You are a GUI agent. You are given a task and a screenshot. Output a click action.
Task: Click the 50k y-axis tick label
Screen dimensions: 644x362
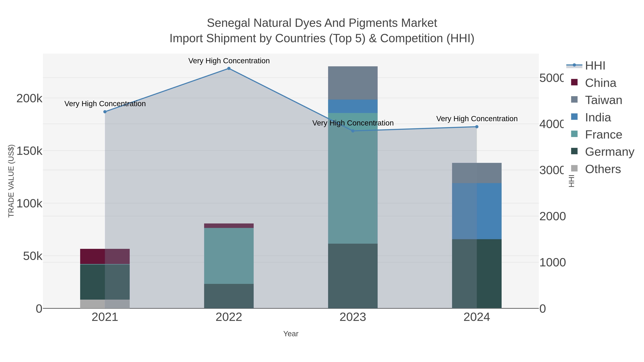coord(33,256)
